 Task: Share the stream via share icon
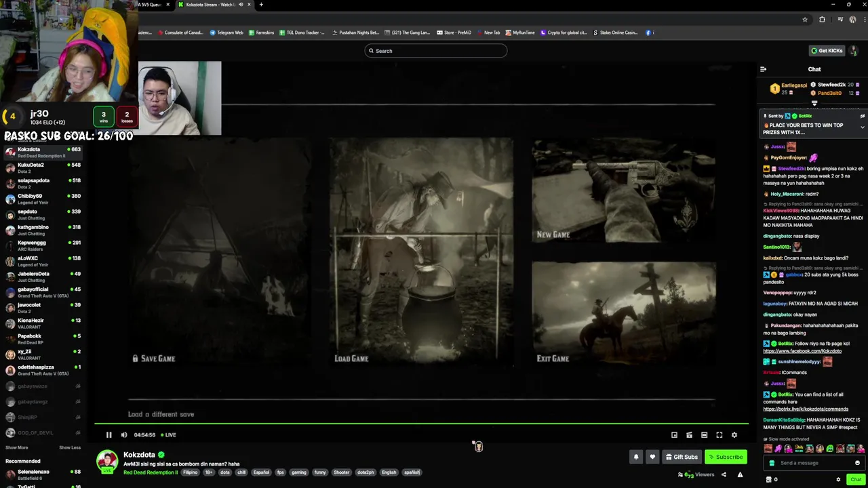pyautogui.click(x=724, y=475)
